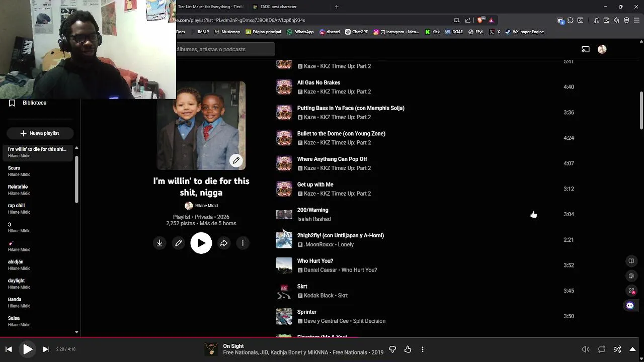Click Where Anythang Can Pop Off thumbnail
The image size is (644, 362).
(284, 163)
